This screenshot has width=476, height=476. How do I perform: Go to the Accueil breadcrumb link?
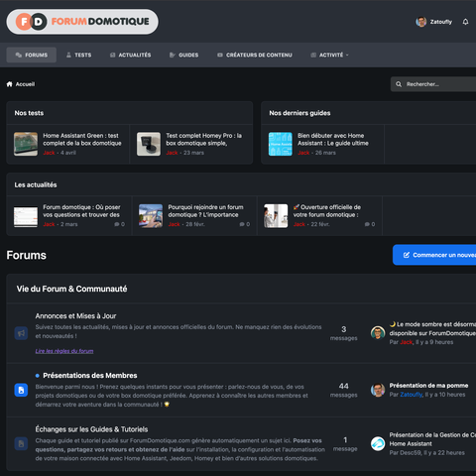coord(25,84)
